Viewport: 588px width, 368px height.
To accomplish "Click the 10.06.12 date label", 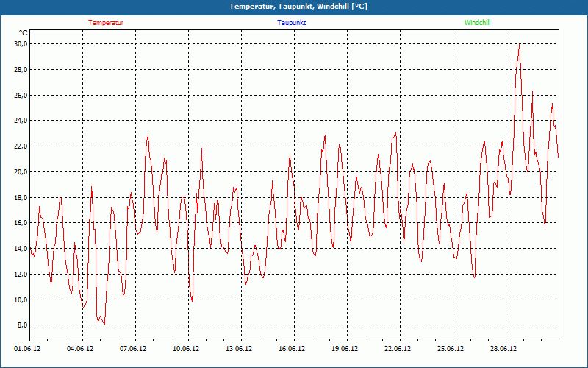I will [x=186, y=349].
